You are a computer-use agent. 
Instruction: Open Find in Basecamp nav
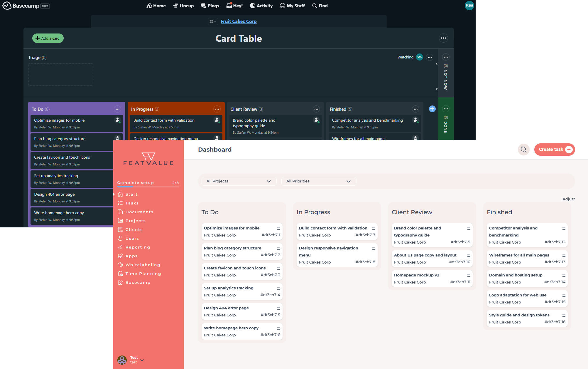coord(320,6)
